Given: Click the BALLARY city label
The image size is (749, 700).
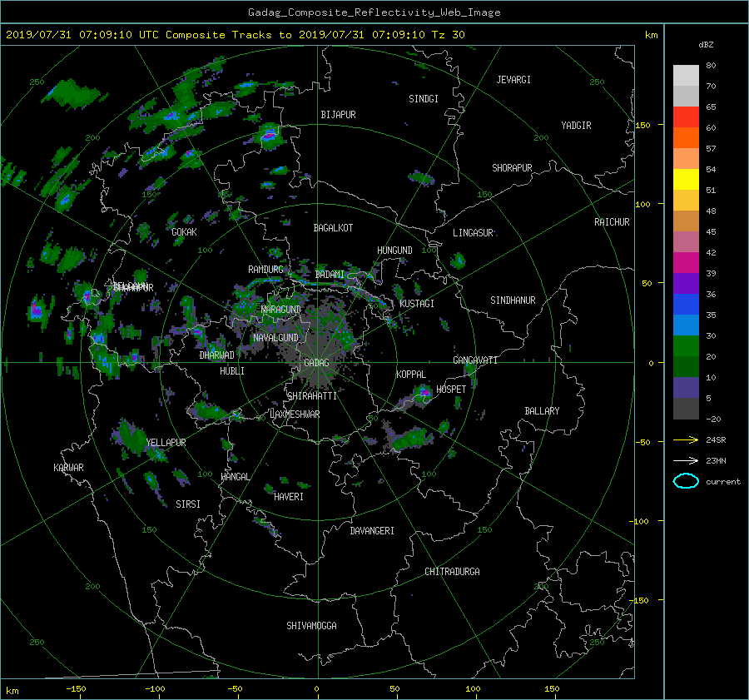Looking at the screenshot, I should [542, 411].
